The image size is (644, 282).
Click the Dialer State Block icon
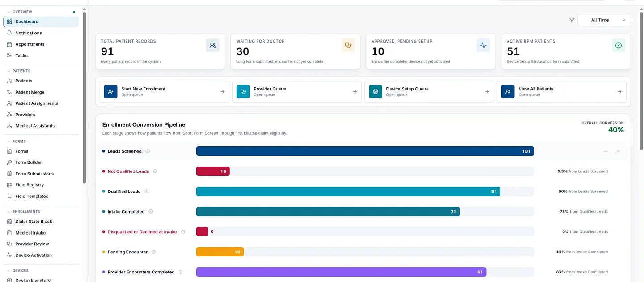(9, 222)
